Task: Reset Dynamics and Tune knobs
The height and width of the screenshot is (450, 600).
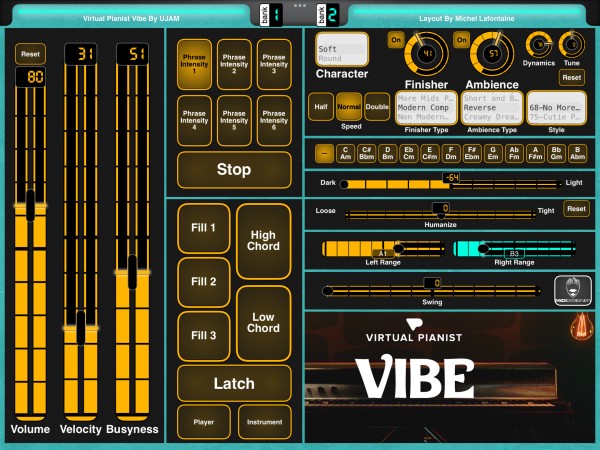Action: tap(572, 78)
